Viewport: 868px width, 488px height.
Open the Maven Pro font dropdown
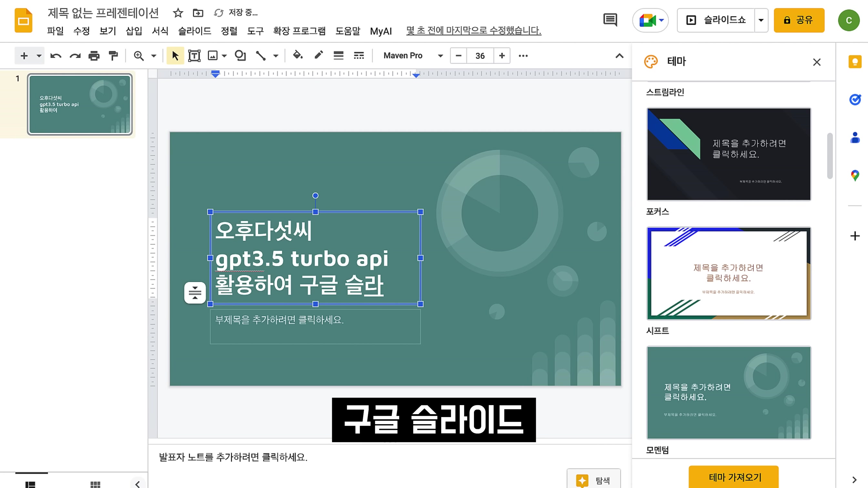[413, 56]
